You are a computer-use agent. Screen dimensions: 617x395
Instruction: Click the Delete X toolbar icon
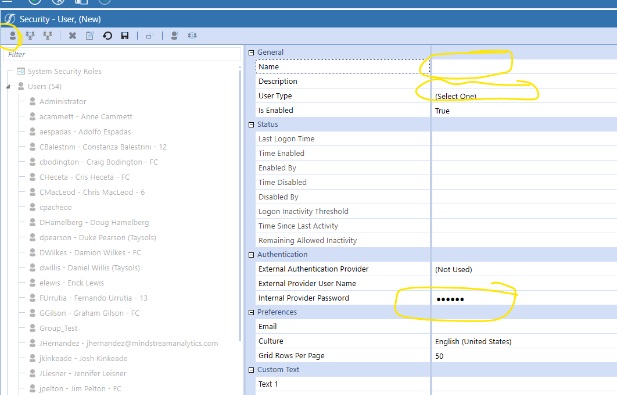click(72, 36)
